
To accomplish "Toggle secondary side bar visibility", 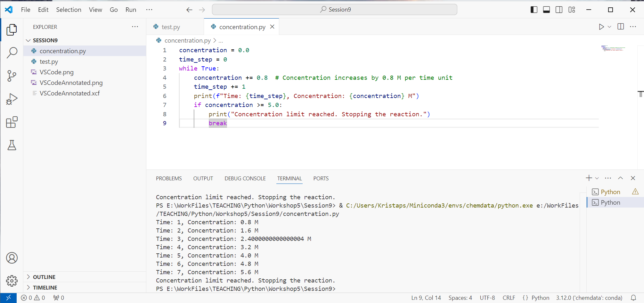I will click(559, 10).
